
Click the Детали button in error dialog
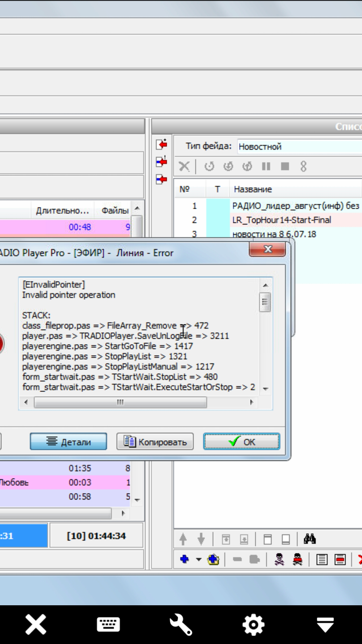(x=68, y=441)
